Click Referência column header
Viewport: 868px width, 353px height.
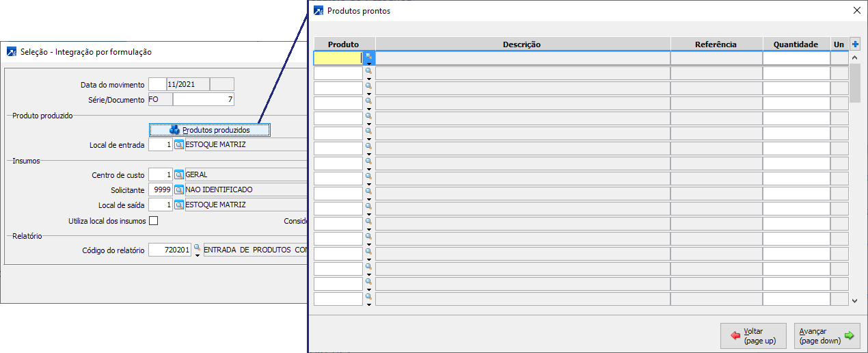[716, 44]
